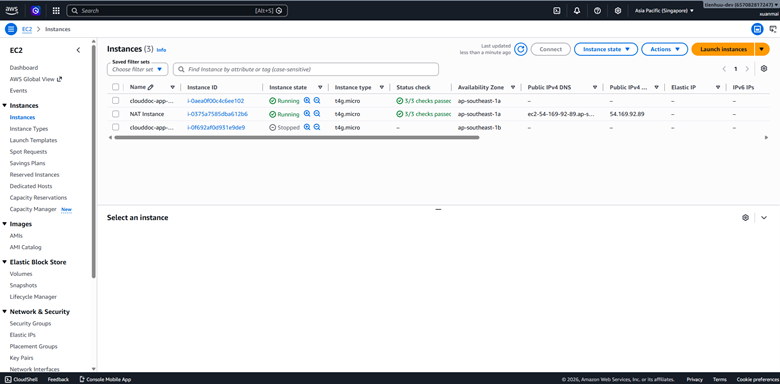This screenshot has height=384, width=780.
Task: Open Feedback in the footer
Action: 58,379
